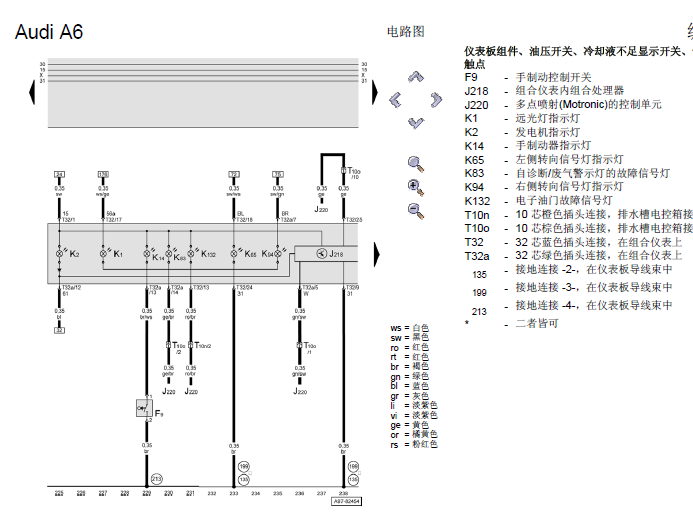Click the '电路图' heading
Screen dimensions: 693x530
406,31
